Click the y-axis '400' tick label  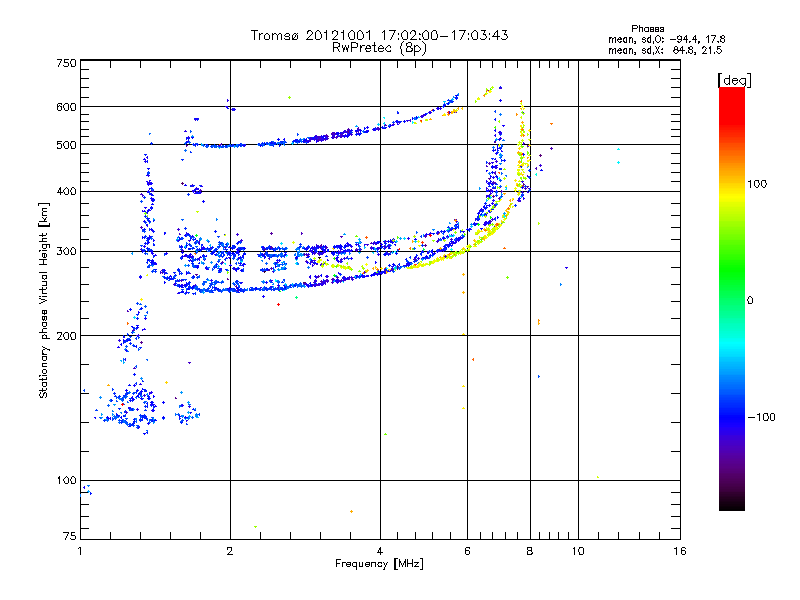pos(66,191)
